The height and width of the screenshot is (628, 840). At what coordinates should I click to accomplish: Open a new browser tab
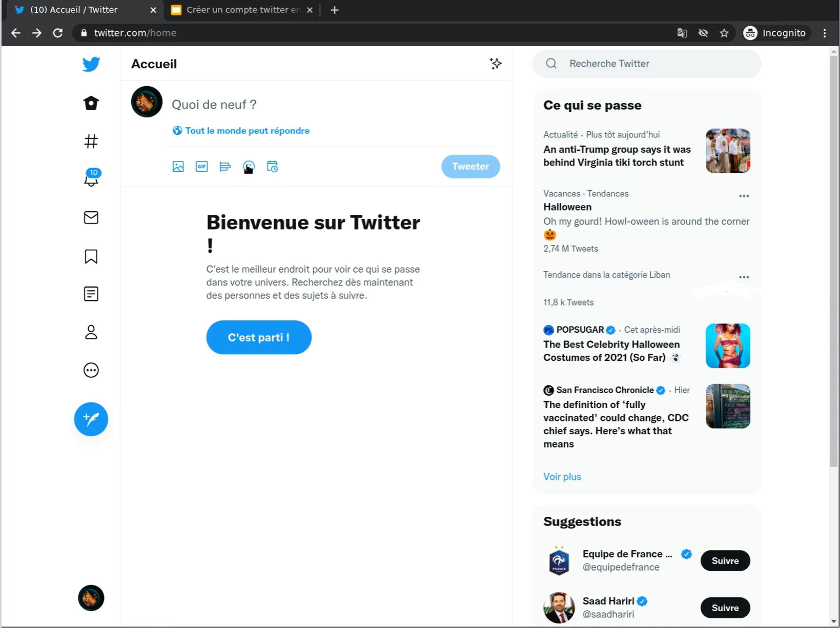(335, 10)
